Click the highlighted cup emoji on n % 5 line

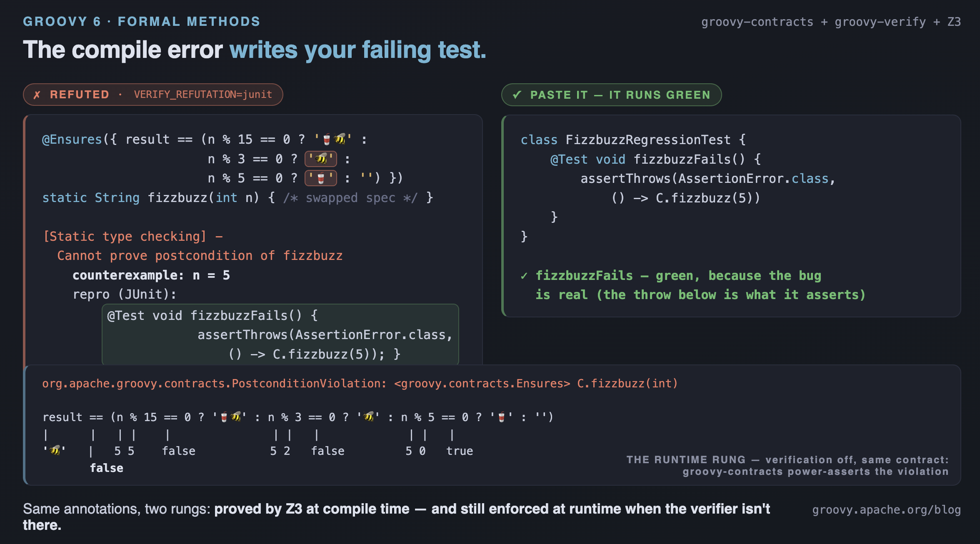pos(321,178)
